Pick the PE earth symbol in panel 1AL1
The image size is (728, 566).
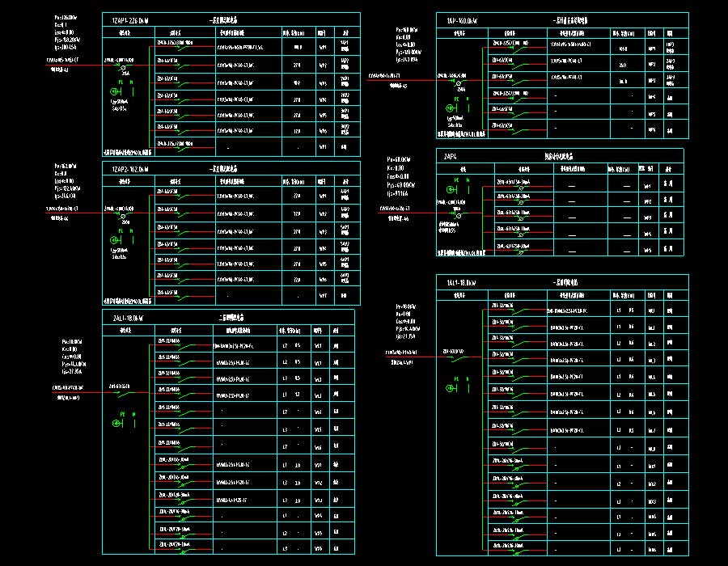pyautogui.click(x=451, y=388)
